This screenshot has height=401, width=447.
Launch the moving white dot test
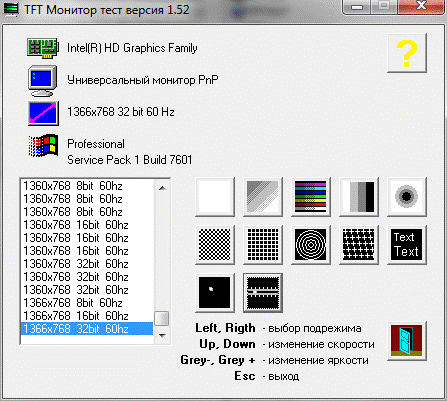click(x=215, y=293)
